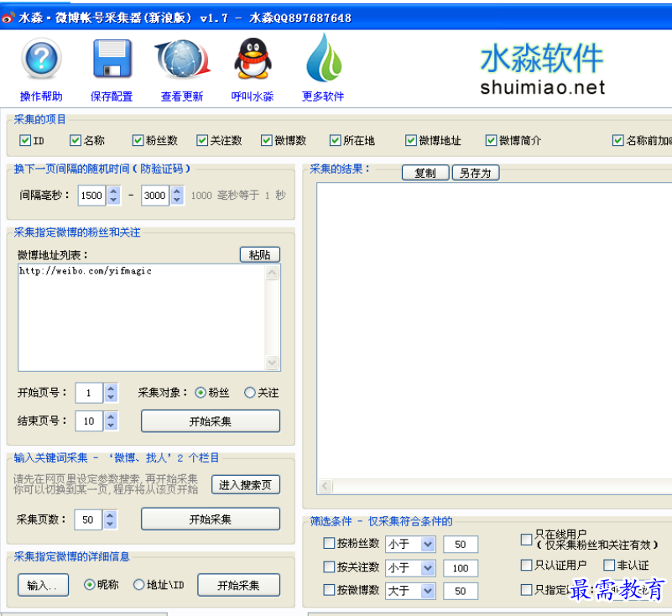The width and height of the screenshot is (672, 616).
Task: Toggle the 微博数 checkbox
Action: pyautogui.click(x=266, y=140)
